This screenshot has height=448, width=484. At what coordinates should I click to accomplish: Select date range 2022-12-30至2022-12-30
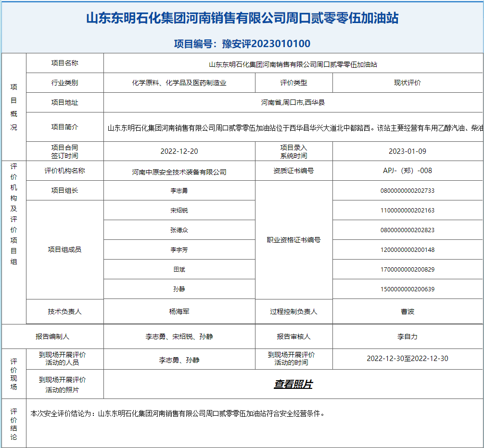point(408,358)
